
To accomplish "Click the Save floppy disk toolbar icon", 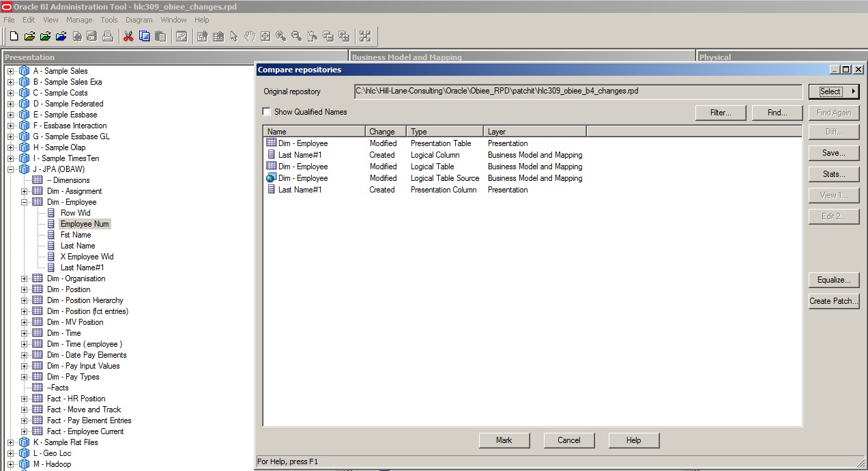I will click(x=92, y=36).
